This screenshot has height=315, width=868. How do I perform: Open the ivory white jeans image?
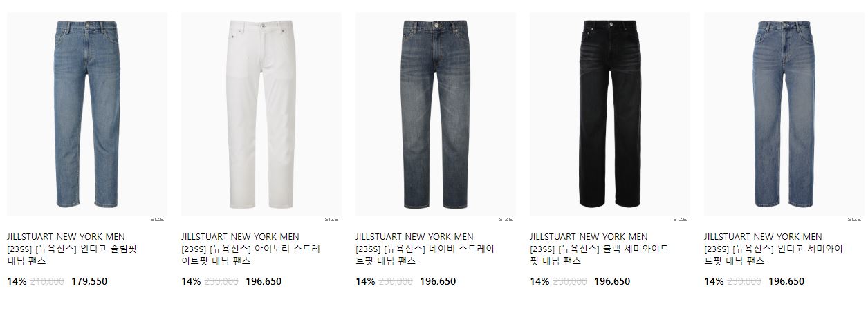click(x=261, y=114)
